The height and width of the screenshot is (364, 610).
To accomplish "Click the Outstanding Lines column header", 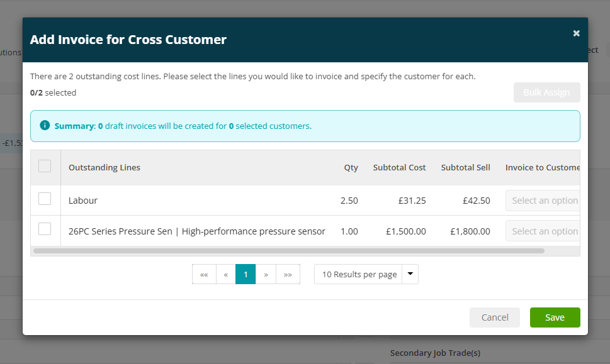I will click(x=104, y=167).
